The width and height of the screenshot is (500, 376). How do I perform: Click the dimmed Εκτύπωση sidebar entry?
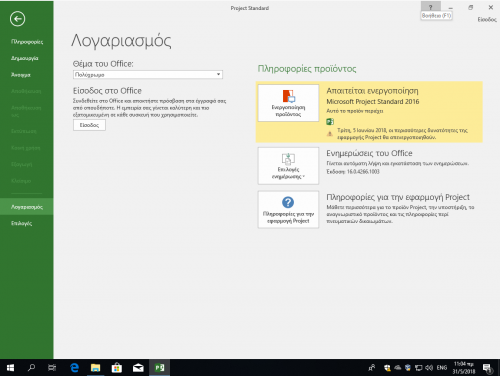pyautogui.click(x=24, y=131)
